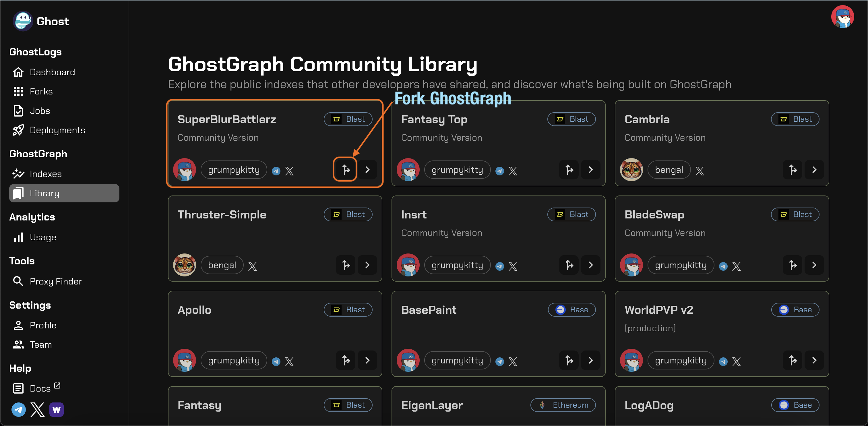Open the user profile avatar top right
Image resolution: width=868 pixels, height=426 pixels.
(842, 17)
